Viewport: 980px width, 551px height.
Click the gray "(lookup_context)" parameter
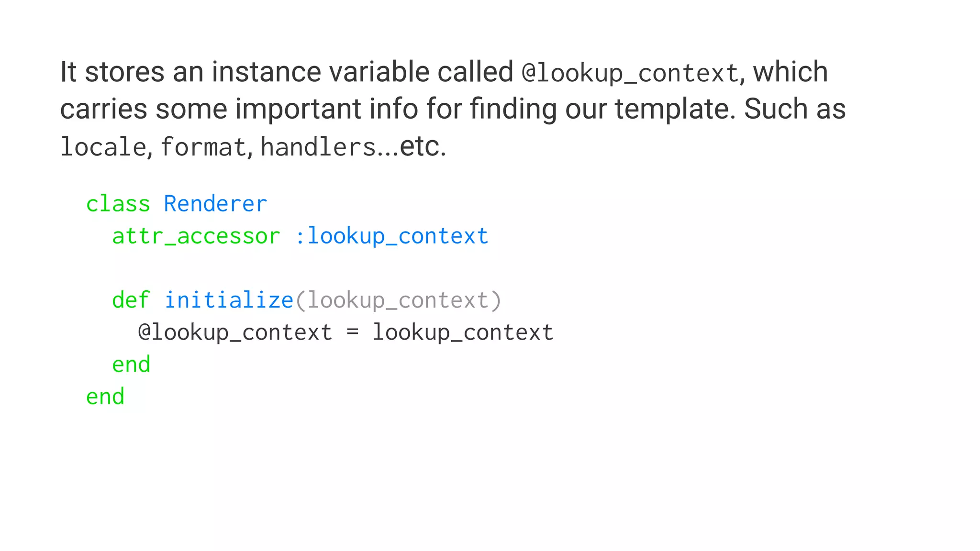(x=398, y=300)
